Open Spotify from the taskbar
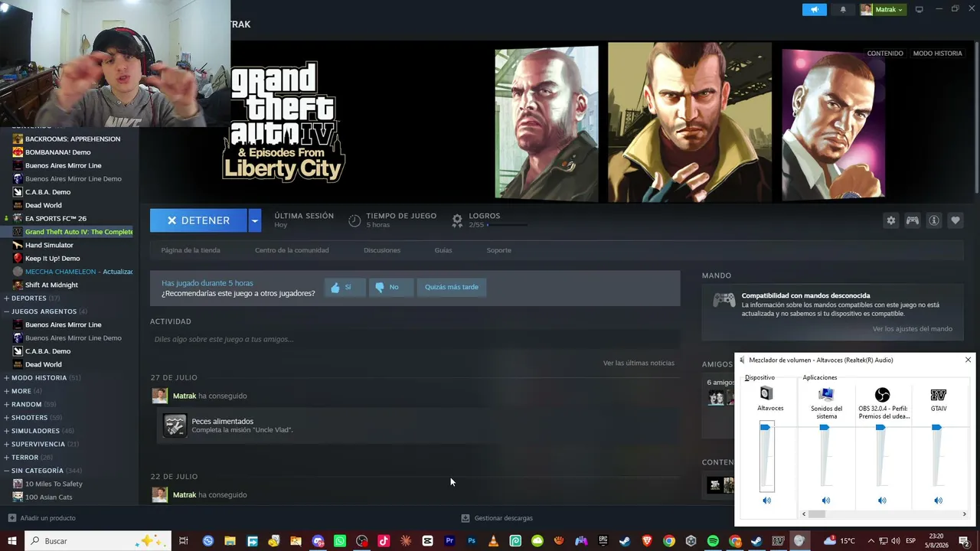 [713, 541]
